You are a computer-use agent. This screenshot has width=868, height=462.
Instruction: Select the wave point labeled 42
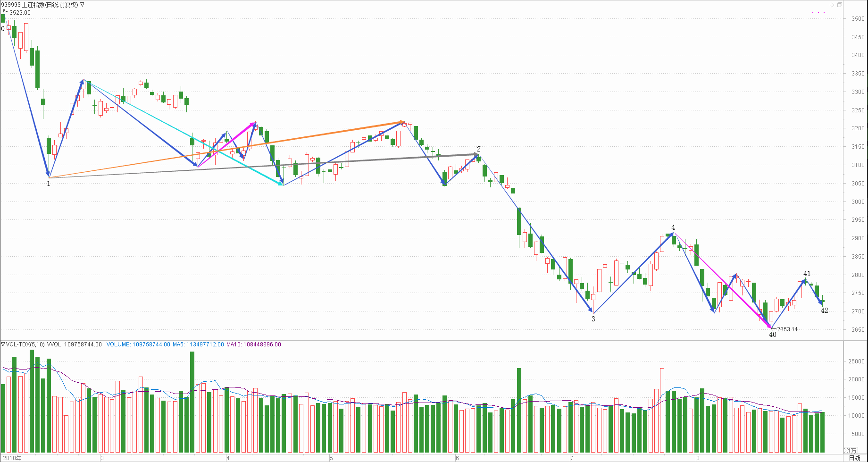click(x=824, y=311)
